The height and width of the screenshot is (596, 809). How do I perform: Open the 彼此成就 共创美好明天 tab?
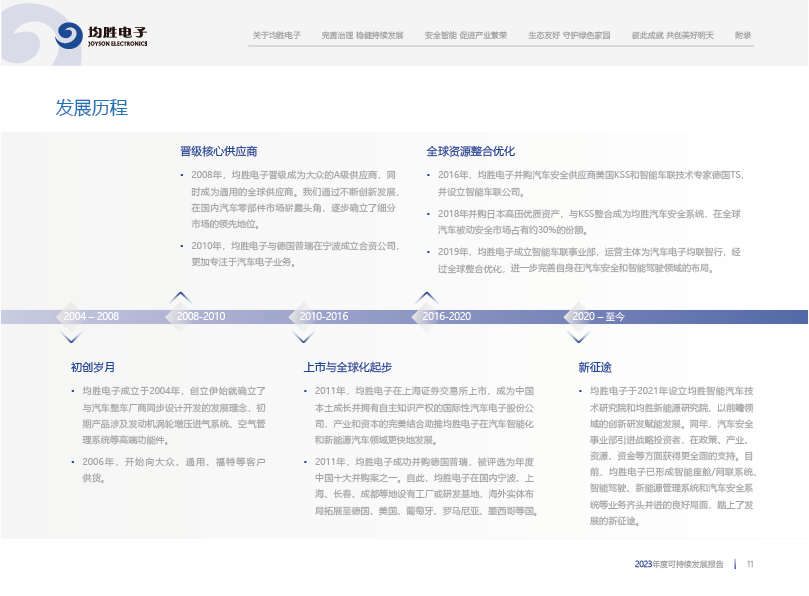tap(672, 35)
